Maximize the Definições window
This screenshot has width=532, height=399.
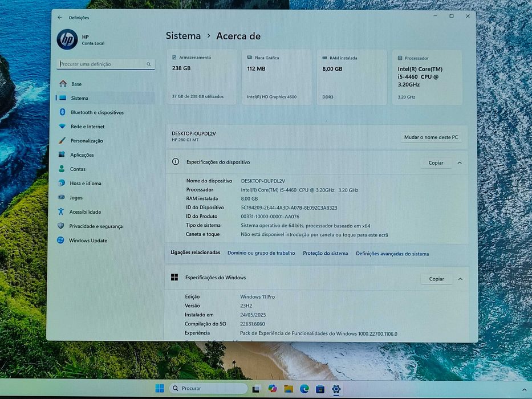452,16
